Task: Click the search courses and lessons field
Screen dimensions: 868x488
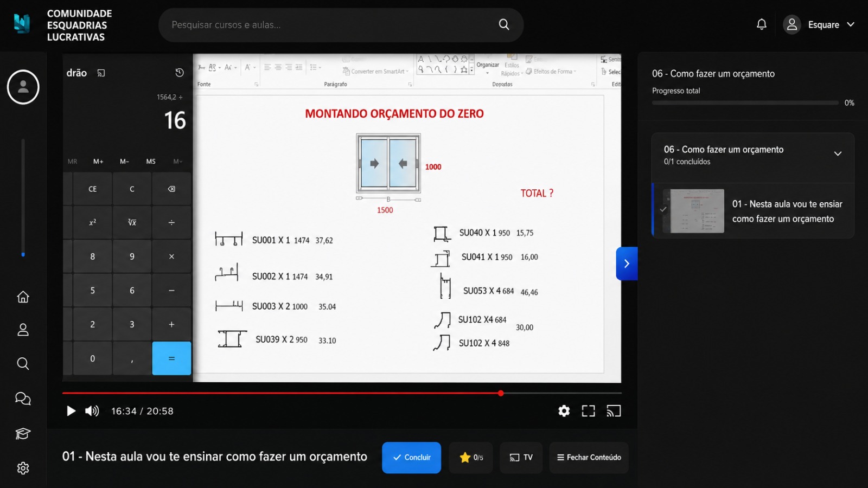Action: click(341, 24)
